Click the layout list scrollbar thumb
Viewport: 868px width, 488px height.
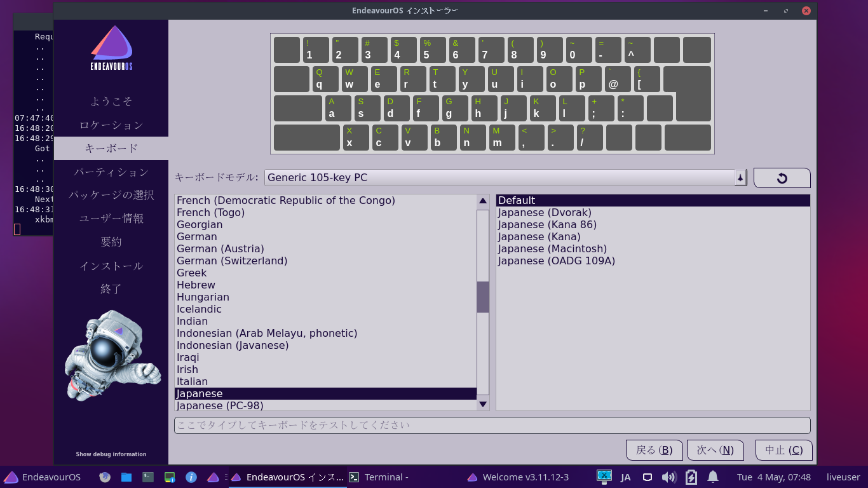click(x=483, y=297)
